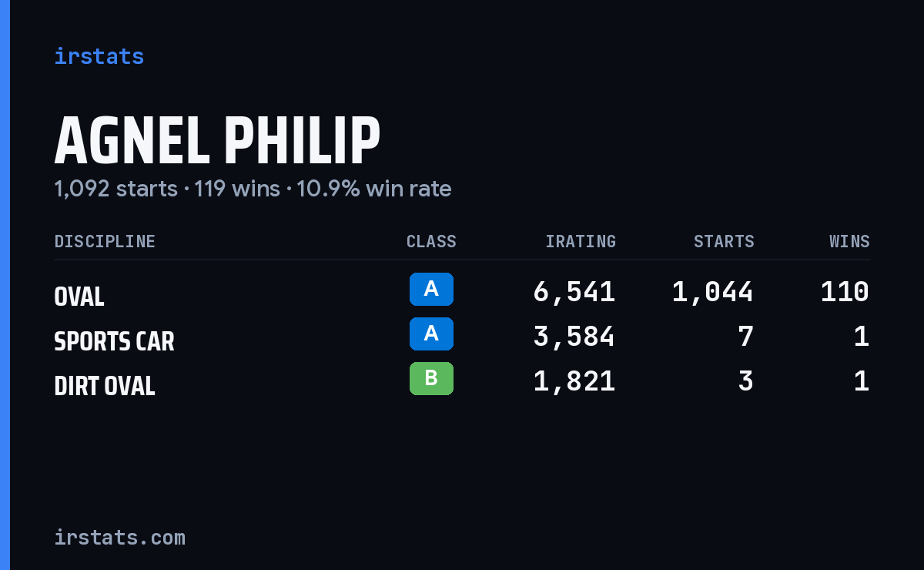Click the Sports Car iRating 3,584
Screen dimensions: 924x570
pos(574,337)
